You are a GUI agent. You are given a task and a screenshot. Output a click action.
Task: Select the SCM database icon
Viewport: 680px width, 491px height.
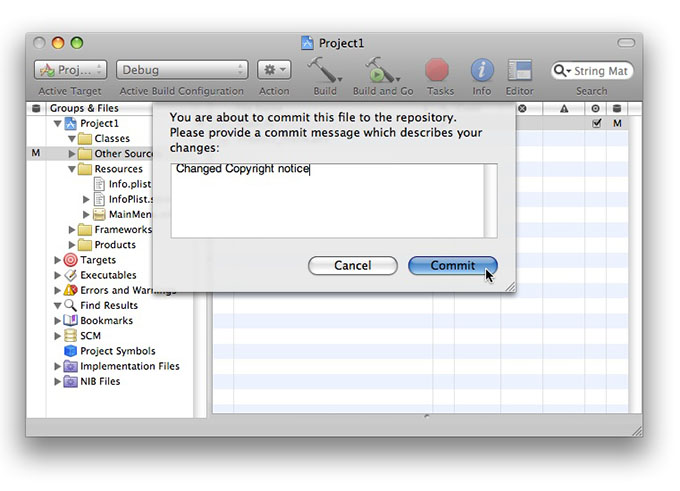[x=70, y=336]
